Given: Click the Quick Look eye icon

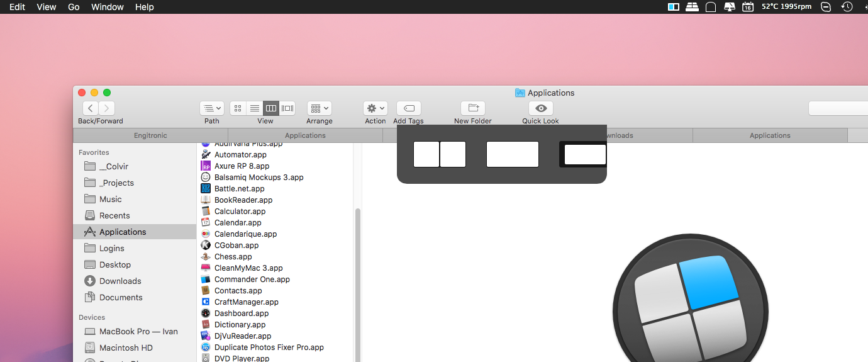Looking at the screenshot, I should [540, 108].
